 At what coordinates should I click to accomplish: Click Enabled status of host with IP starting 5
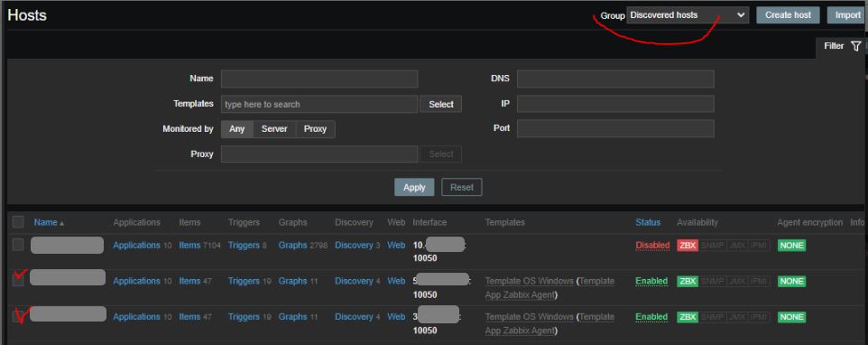click(x=651, y=281)
